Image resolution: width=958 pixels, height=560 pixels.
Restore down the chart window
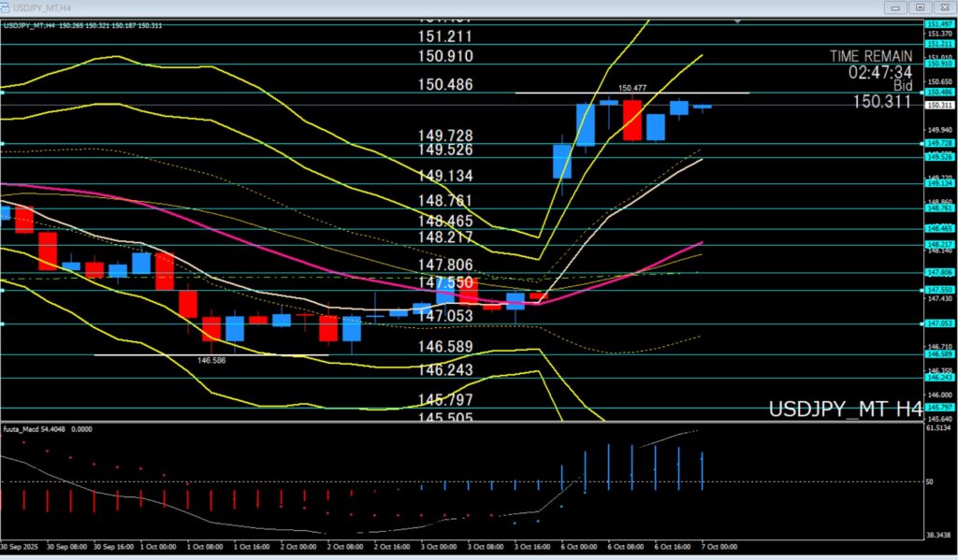[920, 7]
